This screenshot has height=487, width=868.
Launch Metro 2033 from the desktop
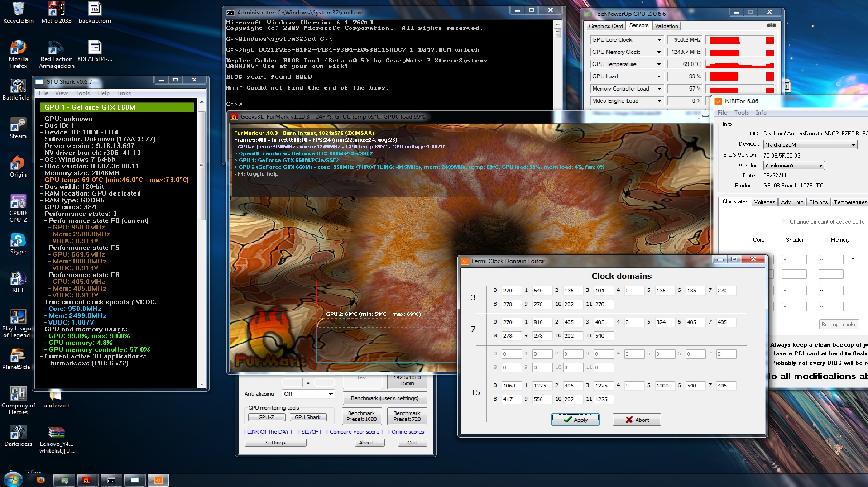(x=56, y=13)
